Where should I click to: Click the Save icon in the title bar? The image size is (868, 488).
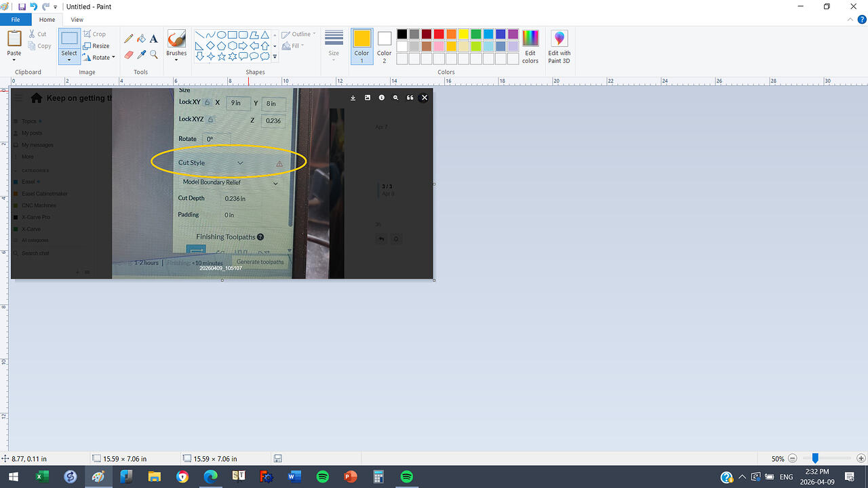[x=22, y=7]
